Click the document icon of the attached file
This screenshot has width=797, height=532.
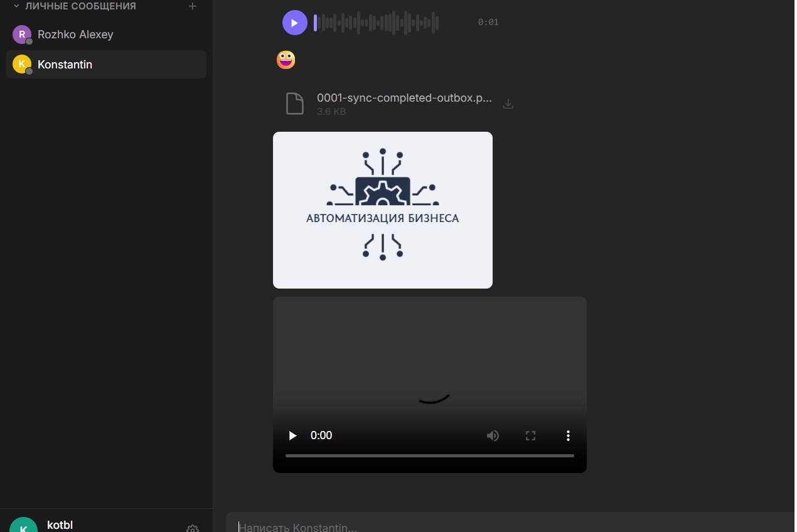click(295, 104)
